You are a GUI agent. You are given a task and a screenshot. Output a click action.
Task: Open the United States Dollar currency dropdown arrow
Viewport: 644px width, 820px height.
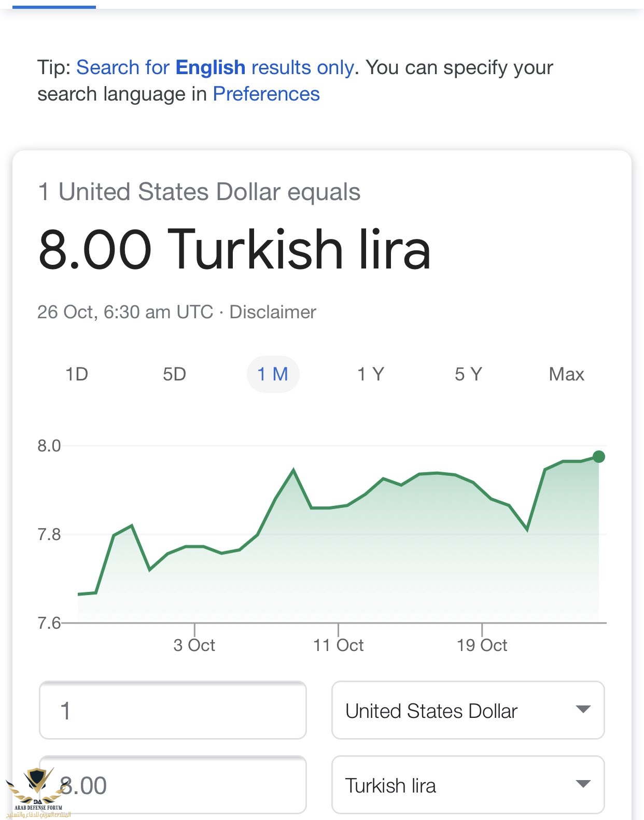583,710
